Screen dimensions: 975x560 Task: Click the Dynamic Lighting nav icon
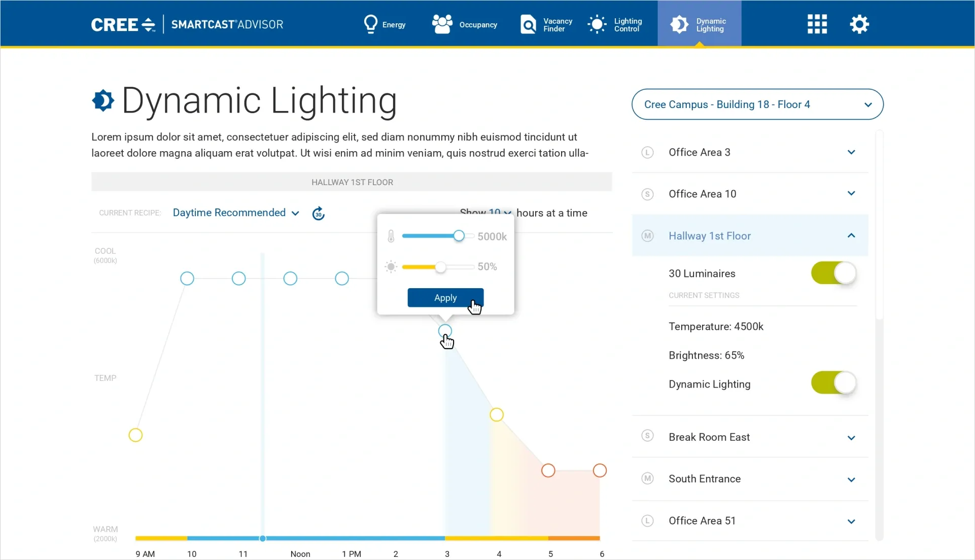point(679,24)
